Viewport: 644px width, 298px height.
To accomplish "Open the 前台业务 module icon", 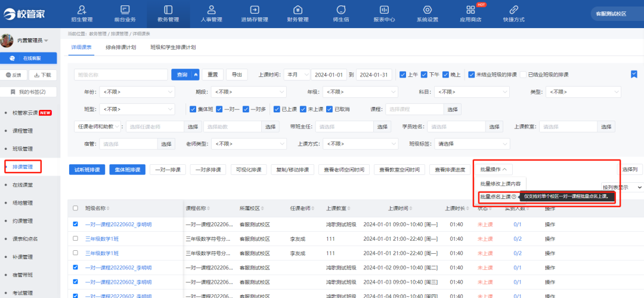I will click(125, 10).
